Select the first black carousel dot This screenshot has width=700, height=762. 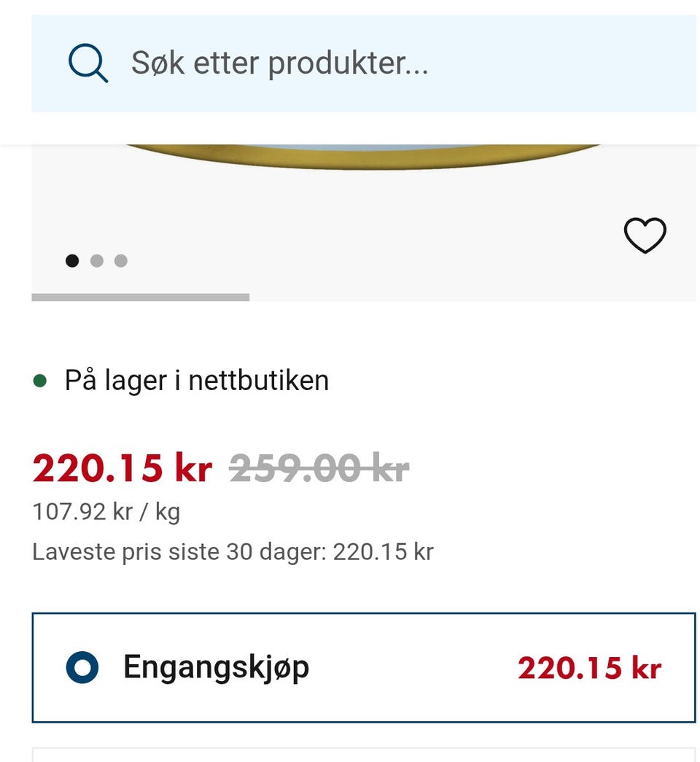(x=72, y=260)
